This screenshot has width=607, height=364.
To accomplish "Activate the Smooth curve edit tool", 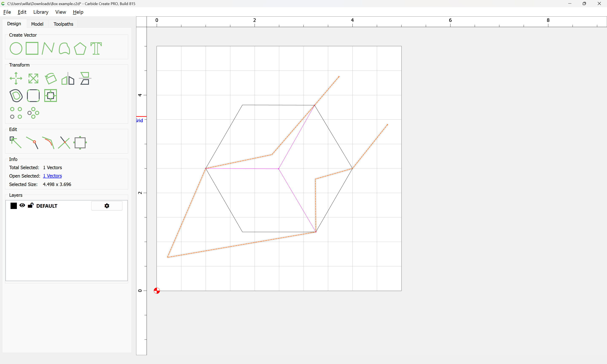I will click(48, 143).
